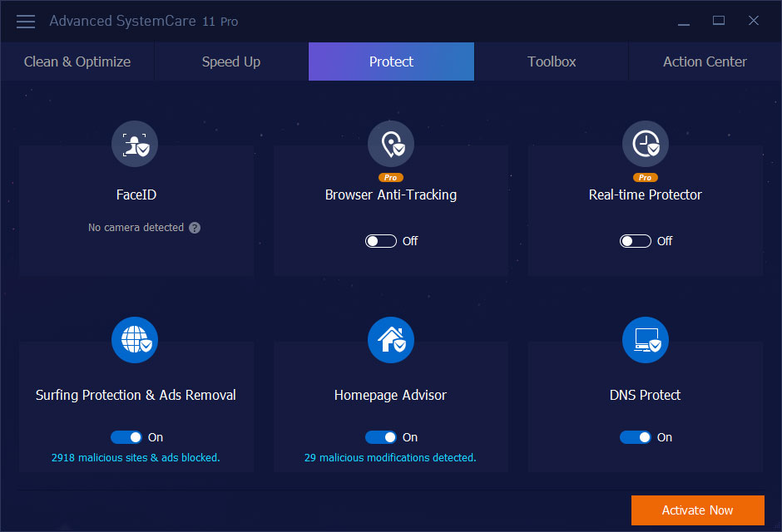Click the Browser Anti-Tracking location icon

pyautogui.click(x=391, y=144)
